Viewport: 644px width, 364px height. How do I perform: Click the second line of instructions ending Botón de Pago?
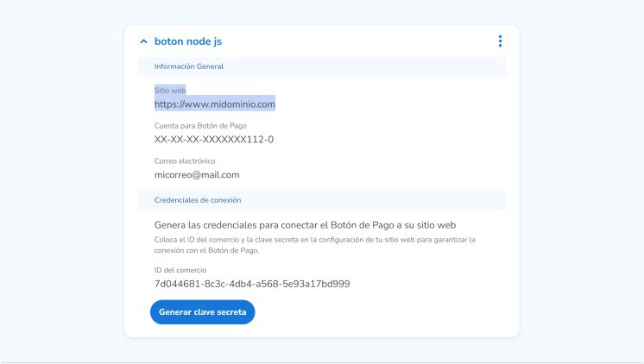[207, 252]
